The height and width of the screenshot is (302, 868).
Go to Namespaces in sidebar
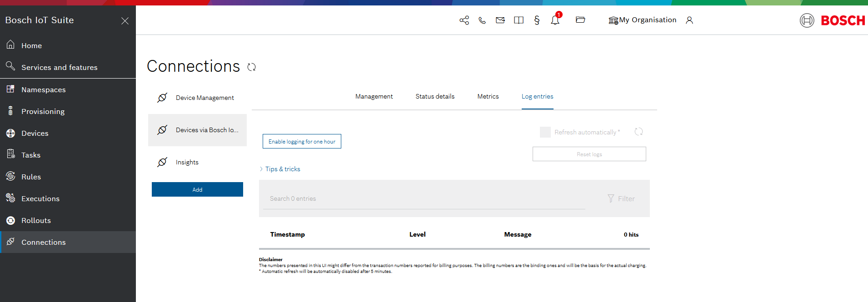pos(68,89)
